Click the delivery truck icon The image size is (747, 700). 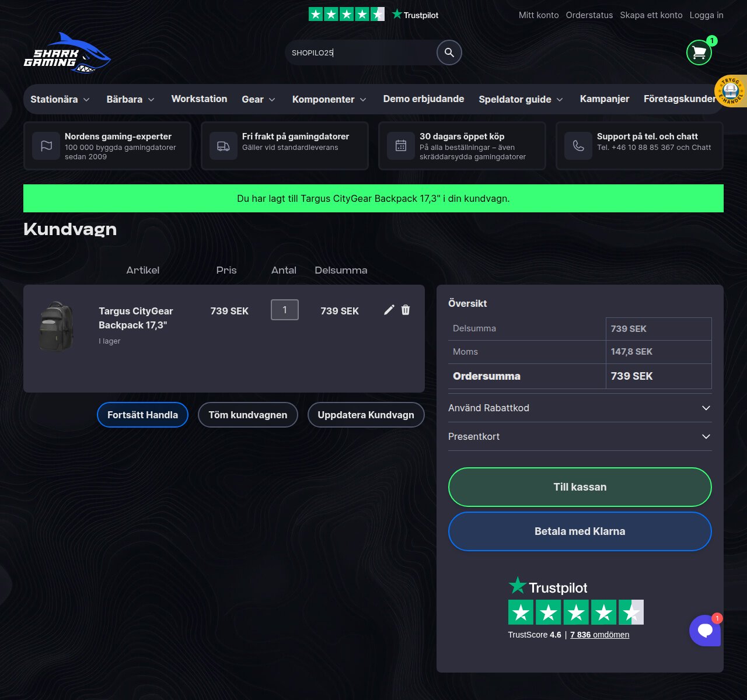click(x=224, y=146)
